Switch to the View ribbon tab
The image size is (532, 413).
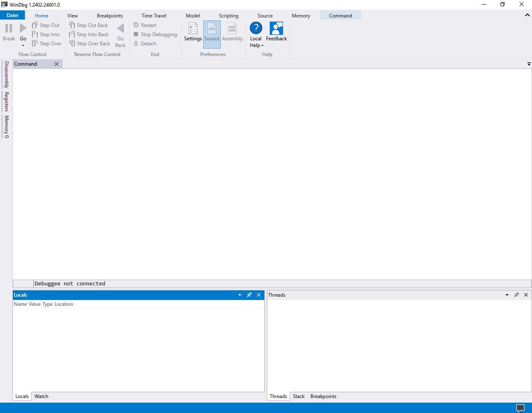pyautogui.click(x=73, y=16)
